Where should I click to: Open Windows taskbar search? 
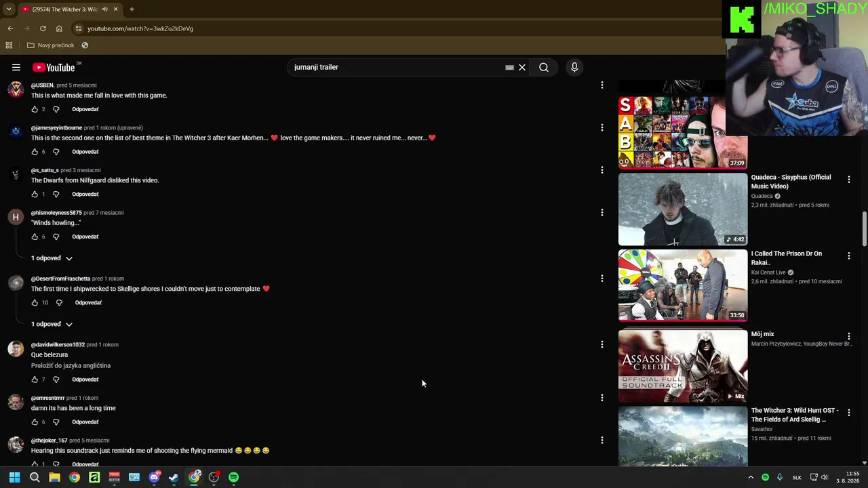[35, 477]
